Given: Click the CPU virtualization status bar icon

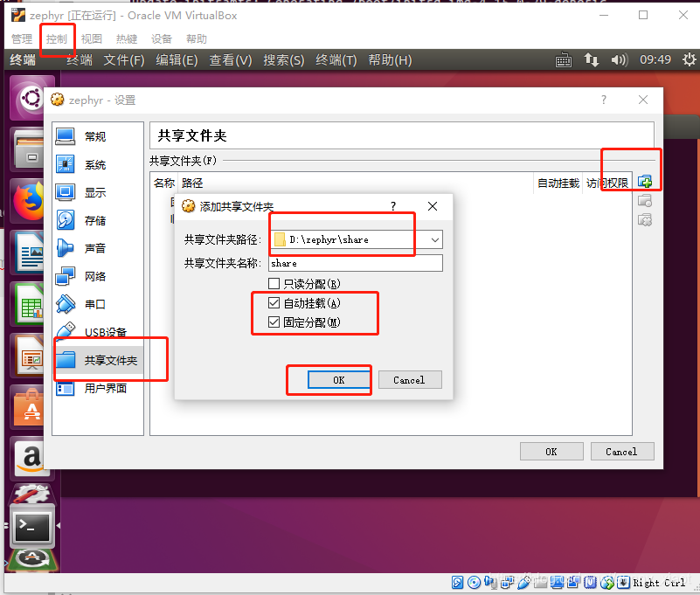Looking at the screenshot, I should (x=590, y=582).
